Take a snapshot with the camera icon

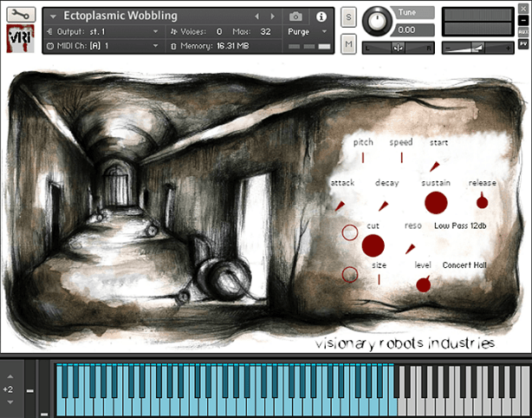296,16
